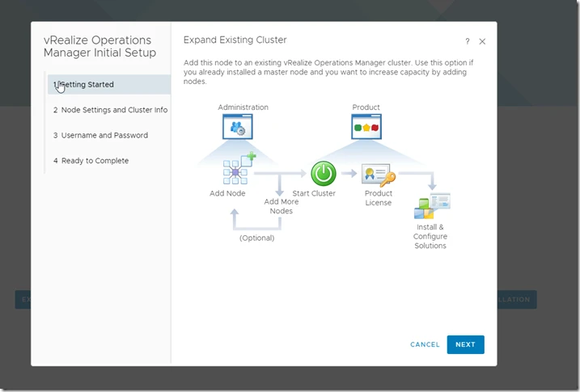The width and height of the screenshot is (580, 392).
Task: Click the Install & Configure Solutions icon
Action: pos(432,206)
